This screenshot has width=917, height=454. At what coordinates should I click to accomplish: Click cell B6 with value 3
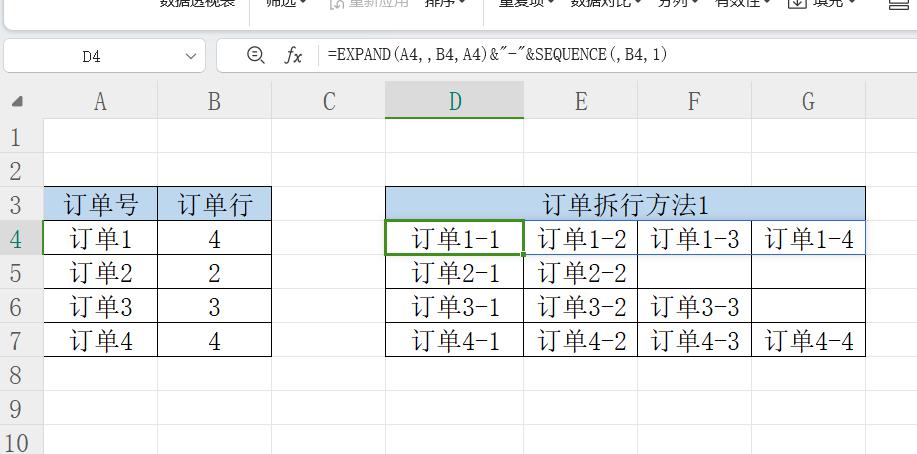tap(215, 306)
